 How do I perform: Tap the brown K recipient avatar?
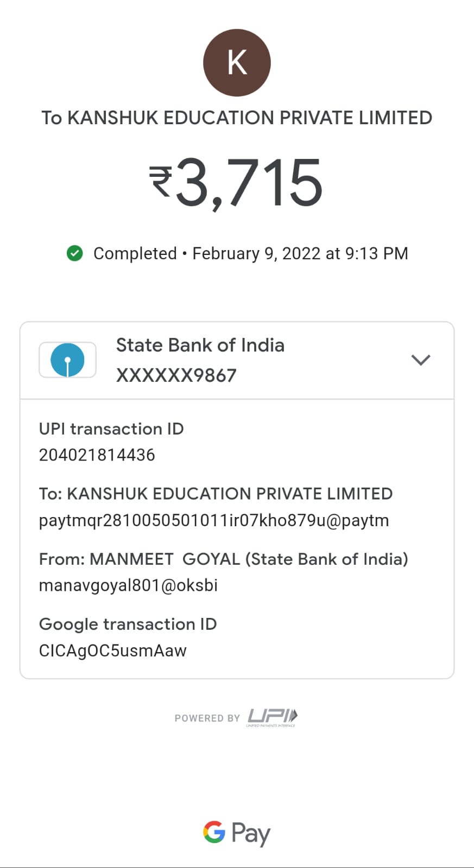tap(237, 63)
